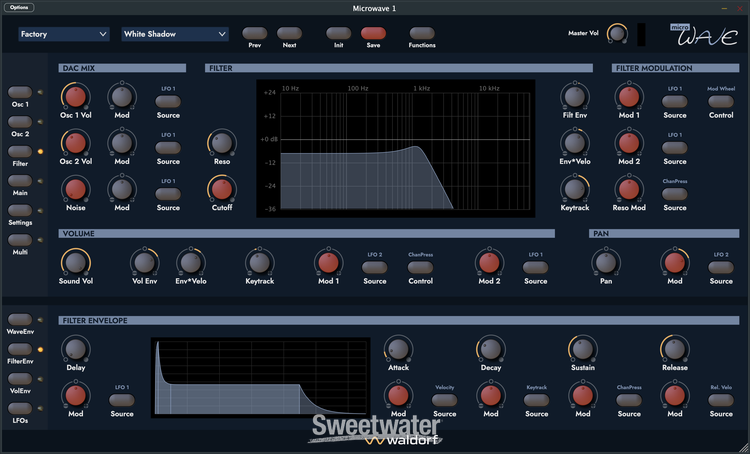Image resolution: width=750 pixels, height=454 pixels.
Task: Click the Noise level knob
Action: click(x=76, y=189)
